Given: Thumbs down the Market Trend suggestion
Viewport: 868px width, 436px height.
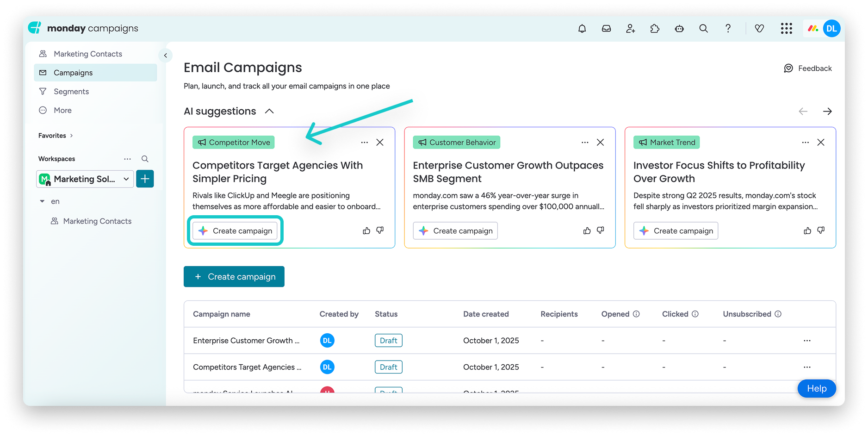Looking at the screenshot, I should pos(821,230).
